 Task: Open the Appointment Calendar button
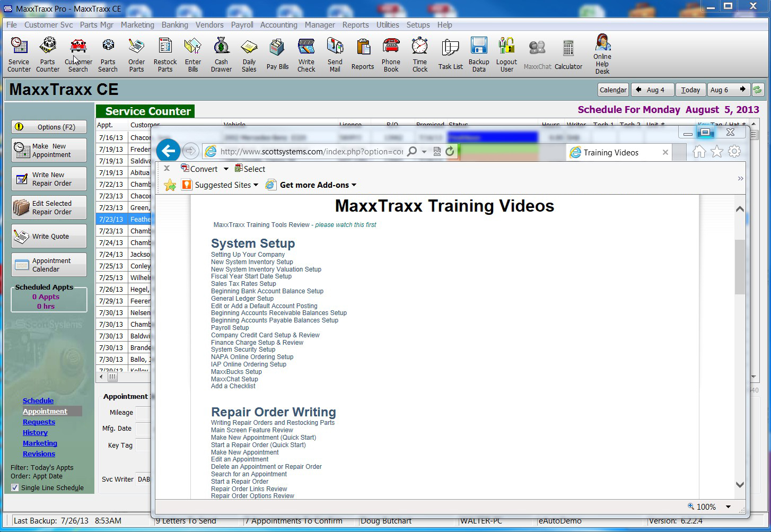[49, 265]
